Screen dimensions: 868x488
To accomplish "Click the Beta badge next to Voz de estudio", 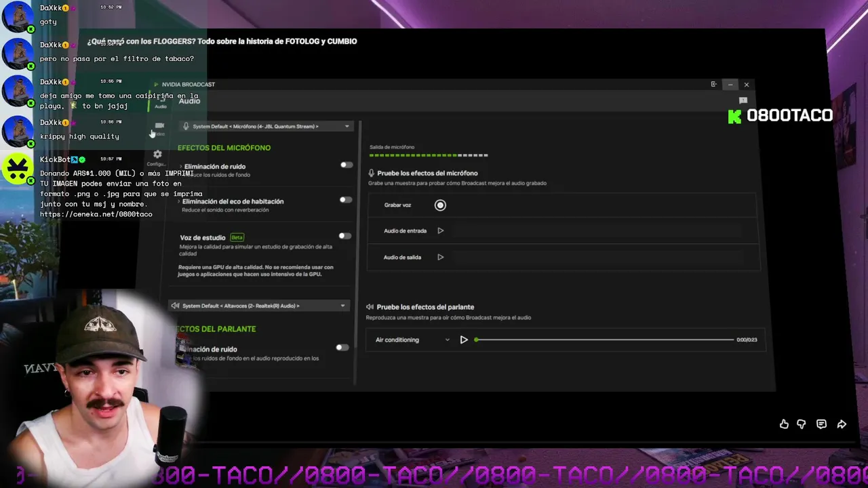I will 237,237.
